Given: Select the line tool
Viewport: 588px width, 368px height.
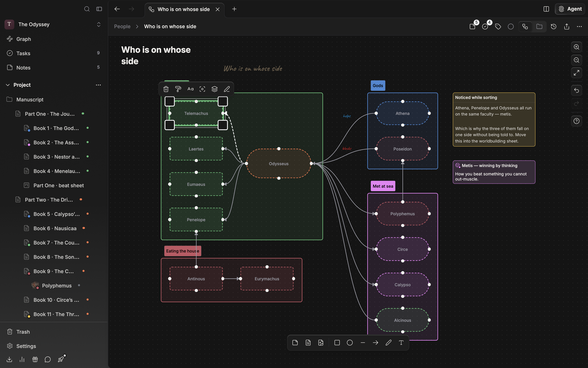Looking at the screenshot, I should (363, 343).
